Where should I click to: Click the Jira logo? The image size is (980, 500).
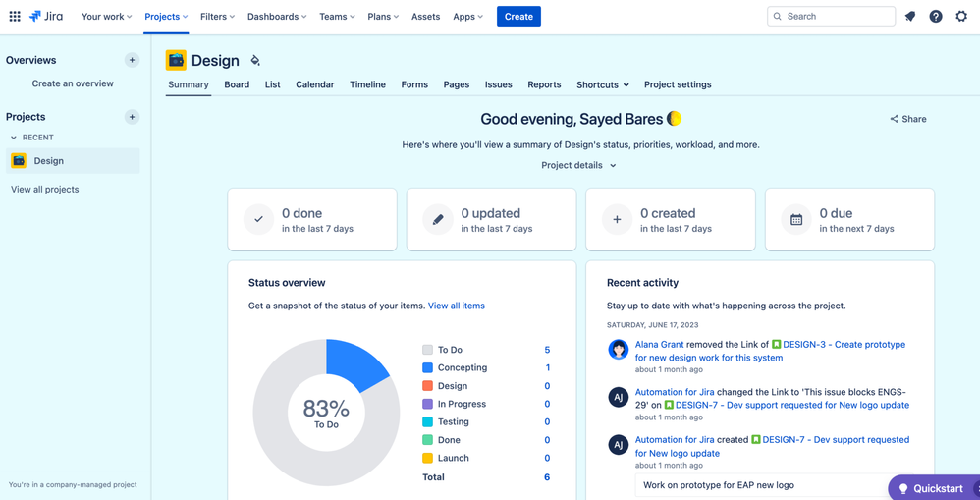(45, 17)
